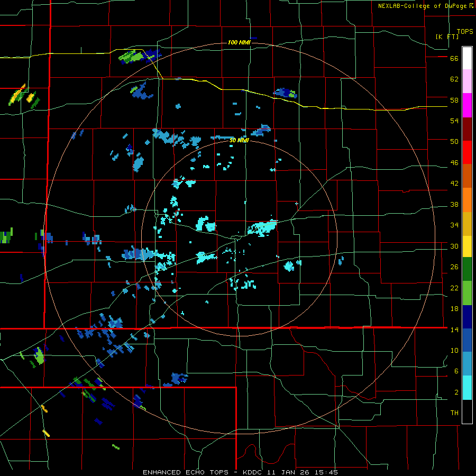Click the legend value "2"
476x476 pixels.
(456, 392)
